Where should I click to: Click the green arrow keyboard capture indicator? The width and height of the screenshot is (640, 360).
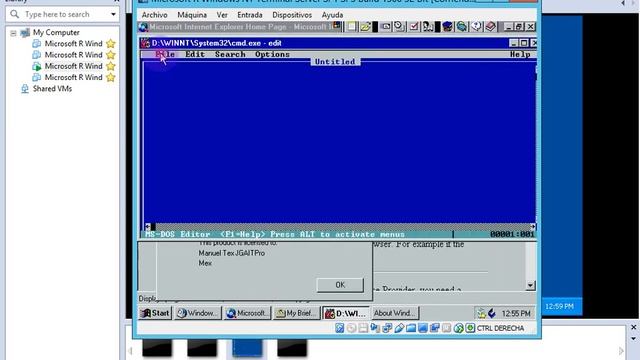470,328
